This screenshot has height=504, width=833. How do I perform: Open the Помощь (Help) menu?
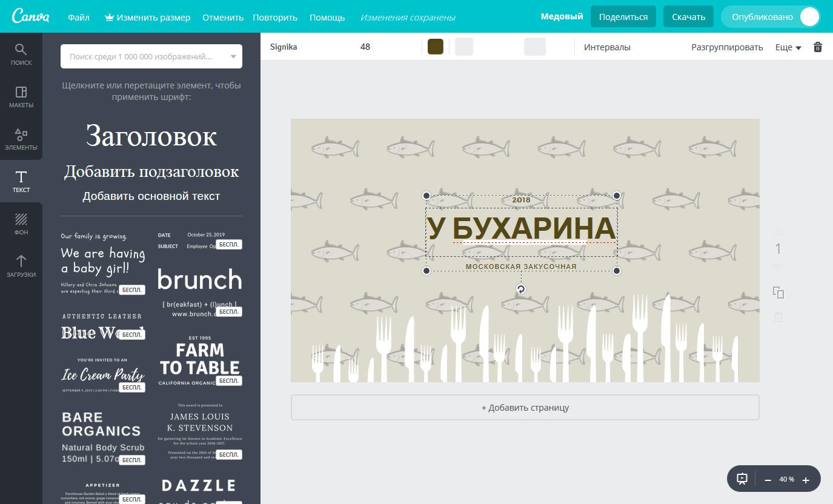[327, 18]
